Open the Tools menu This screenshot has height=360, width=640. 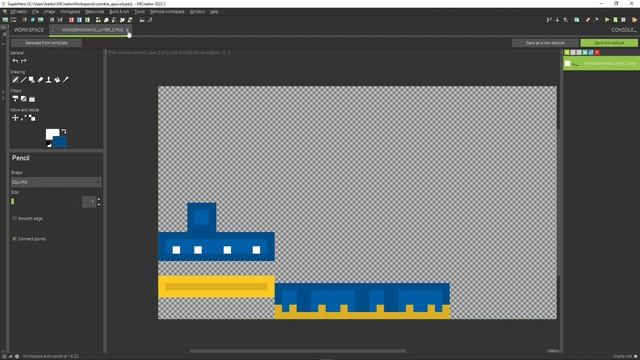click(x=140, y=12)
